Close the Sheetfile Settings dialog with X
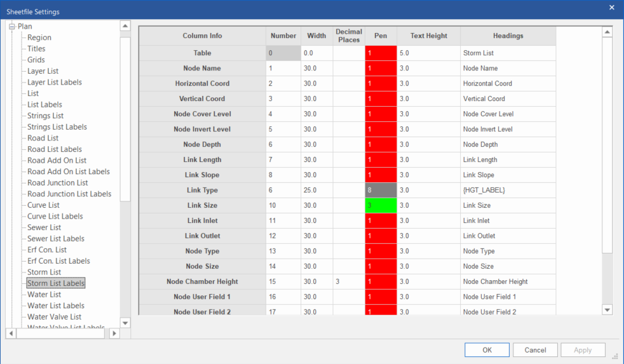 point(611,8)
